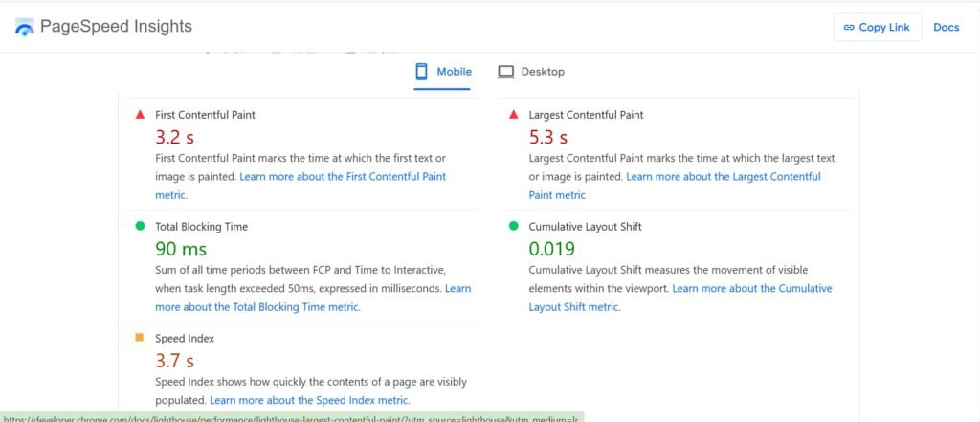Click the mobile phone icon
The width and height of the screenshot is (980, 422).
pos(422,71)
